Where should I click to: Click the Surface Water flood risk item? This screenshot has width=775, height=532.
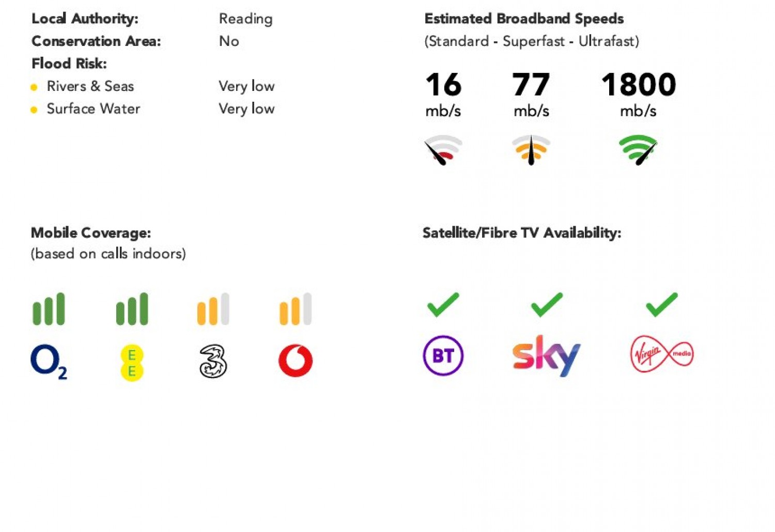pos(94,109)
